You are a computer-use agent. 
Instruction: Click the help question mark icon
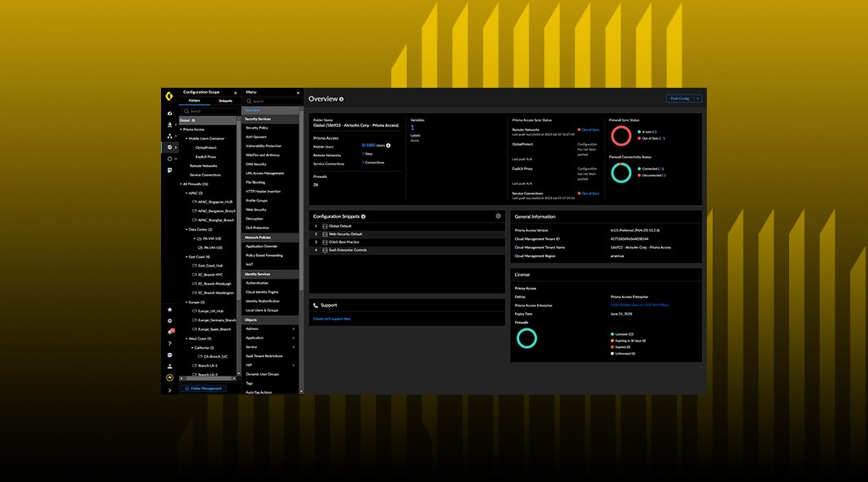coord(170,344)
